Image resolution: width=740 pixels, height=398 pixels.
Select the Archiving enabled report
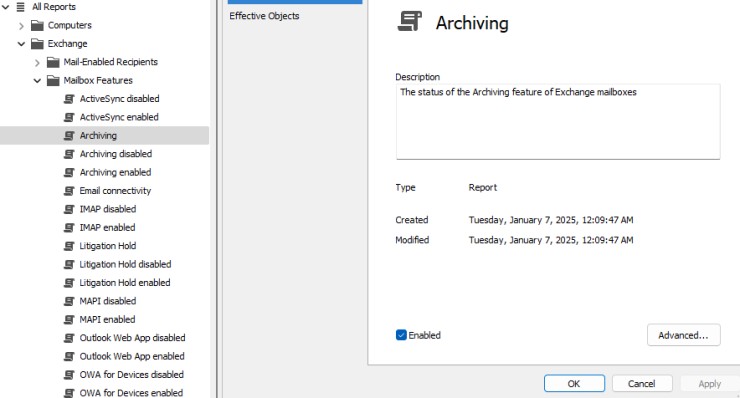115,172
